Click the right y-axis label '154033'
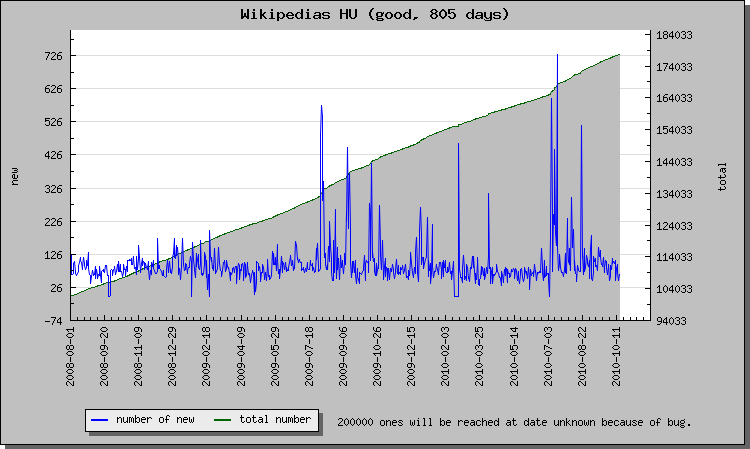Image resolution: width=750 pixels, height=449 pixels. (x=674, y=131)
